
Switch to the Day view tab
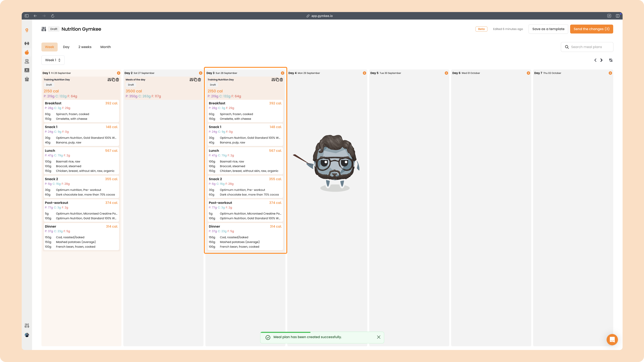point(66,47)
